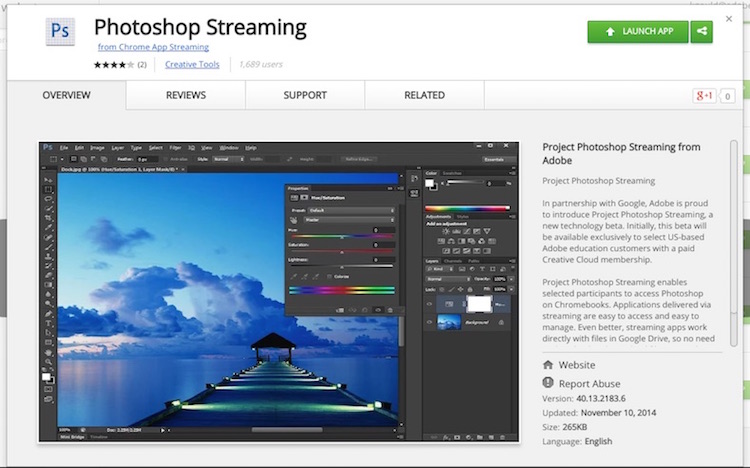
Task: Click the description panel scrollbar
Action: (x=734, y=243)
